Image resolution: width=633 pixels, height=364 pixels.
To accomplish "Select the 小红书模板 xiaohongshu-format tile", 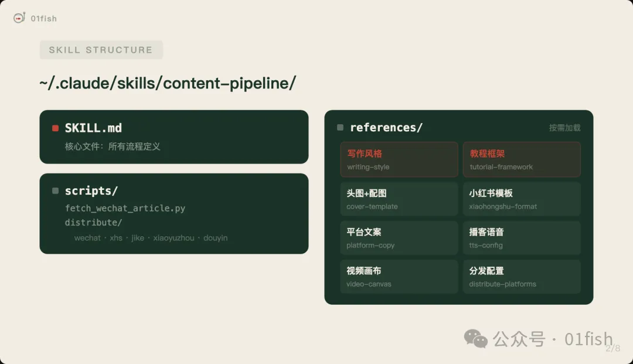I will 522,199.
